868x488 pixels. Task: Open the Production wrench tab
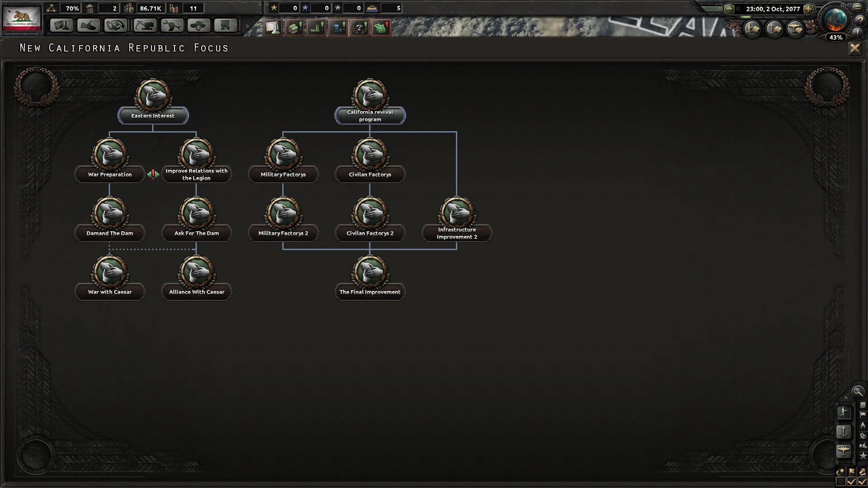pyautogui.click(x=171, y=25)
